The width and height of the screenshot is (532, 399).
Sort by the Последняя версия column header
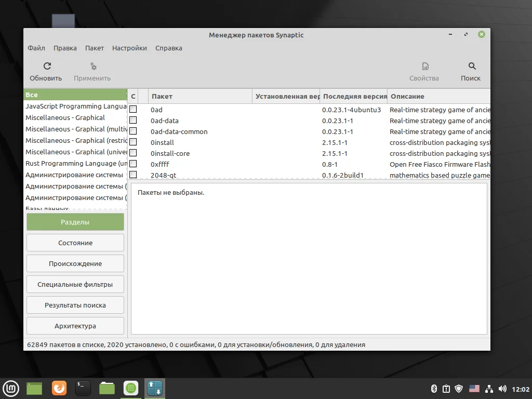[x=354, y=96]
